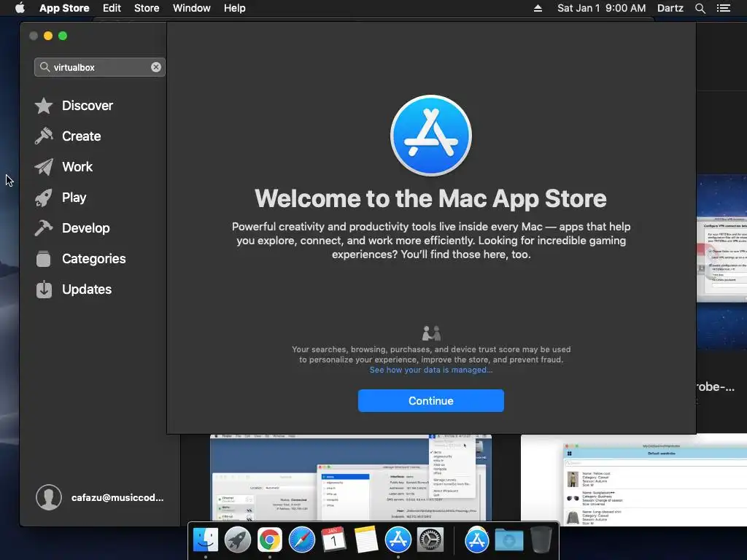Click the wardrobe app screenshot thumbnail

pos(634,480)
